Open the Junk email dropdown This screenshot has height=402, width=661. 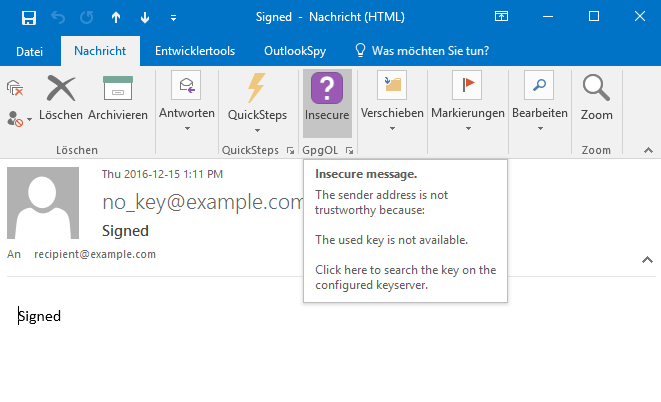pos(20,118)
